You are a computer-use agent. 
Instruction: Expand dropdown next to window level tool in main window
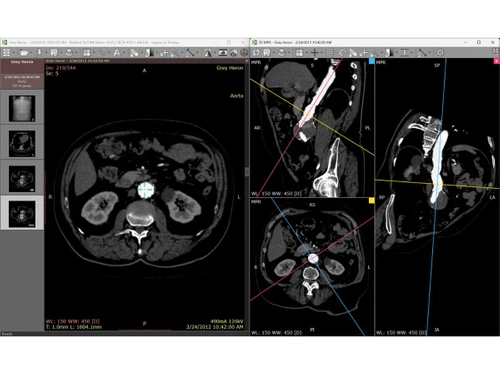156,52
